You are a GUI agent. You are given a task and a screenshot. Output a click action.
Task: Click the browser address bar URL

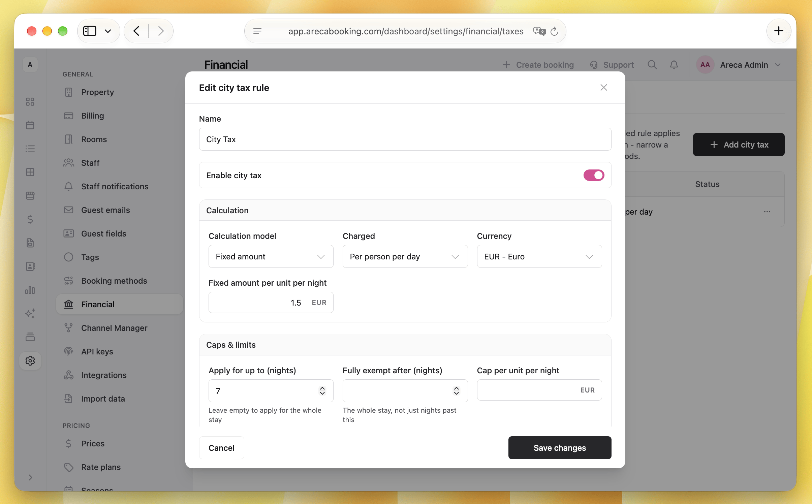point(406,31)
